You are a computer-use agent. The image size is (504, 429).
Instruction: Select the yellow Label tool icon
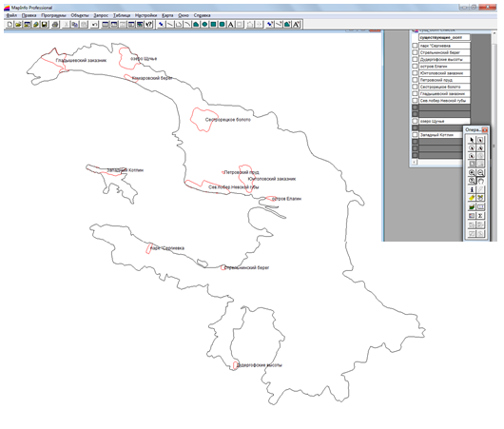(x=472, y=198)
